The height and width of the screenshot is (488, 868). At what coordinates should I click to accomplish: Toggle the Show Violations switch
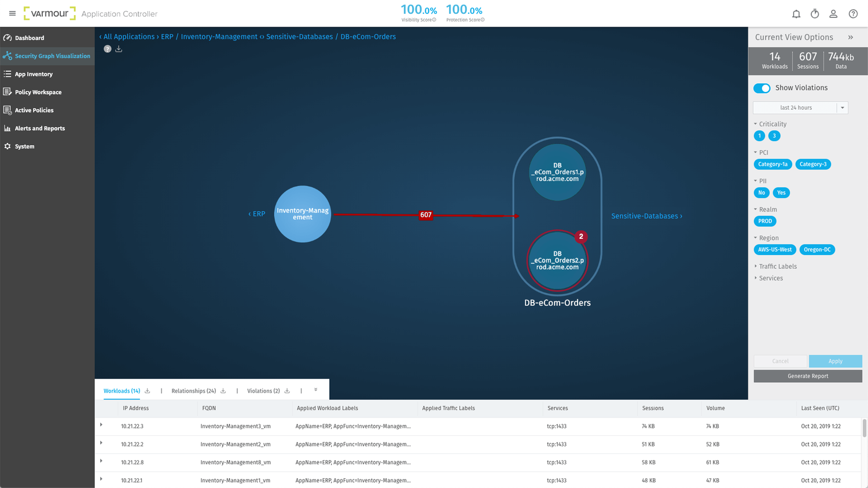click(762, 88)
